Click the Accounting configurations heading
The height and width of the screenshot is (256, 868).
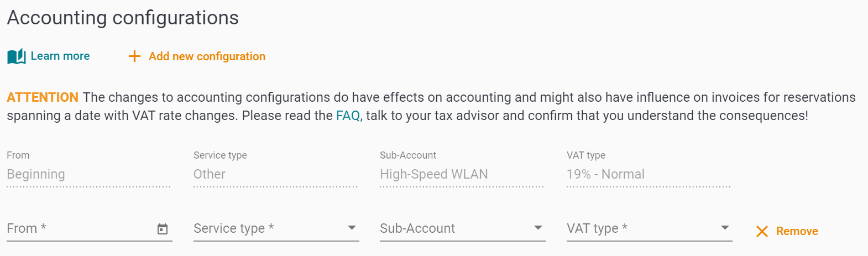click(x=123, y=18)
